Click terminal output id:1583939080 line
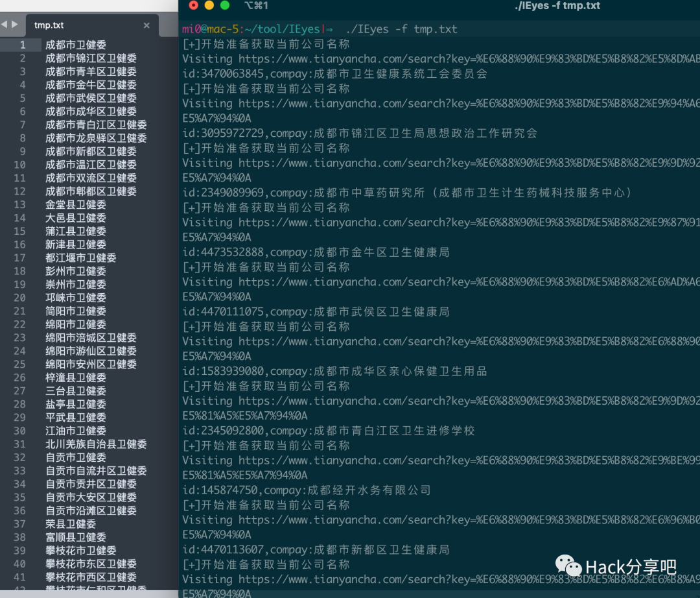The width and height of the screenshot is (700, 598). pos(335,371)
